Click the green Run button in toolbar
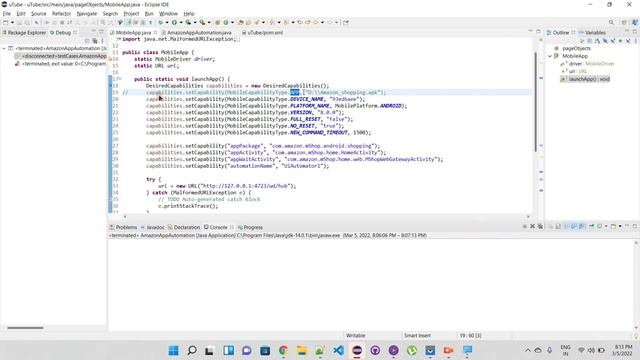640x360 pixels. pos(174,22)
